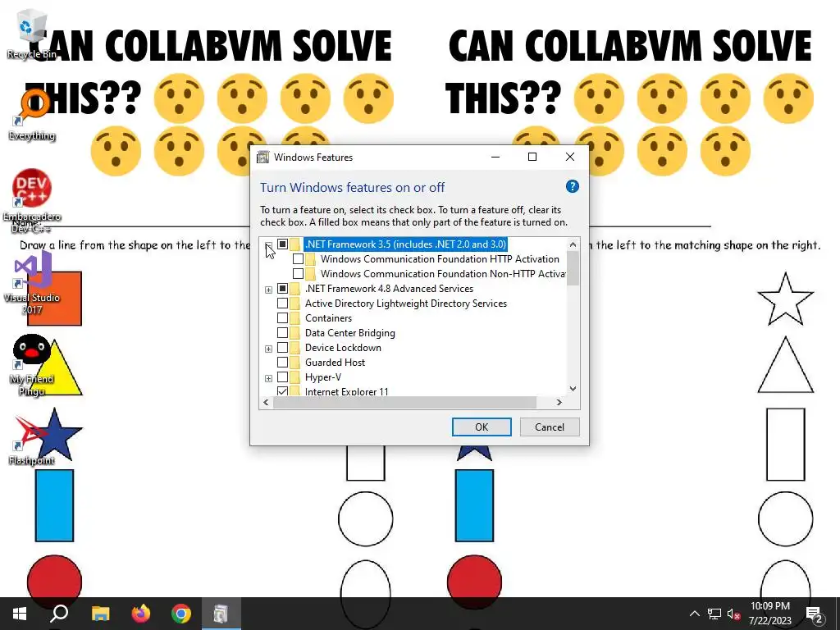
Task: Click the horizontal scrollbar thumb in feature list
Action: click(404, 402)
